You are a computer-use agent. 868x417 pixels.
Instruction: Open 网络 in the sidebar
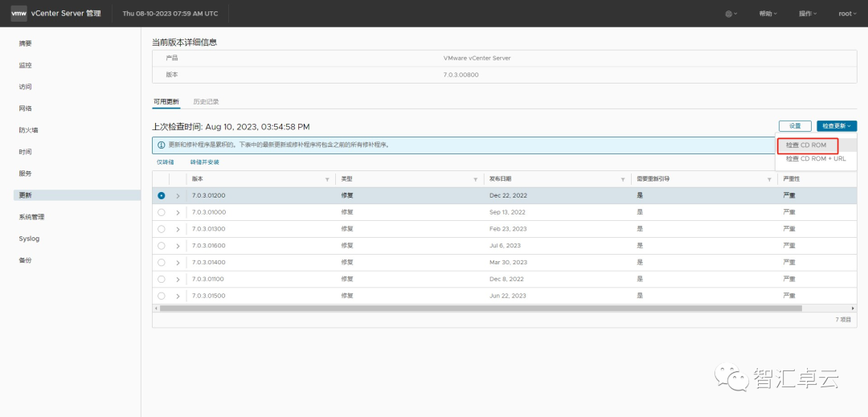tap(25, 108)
